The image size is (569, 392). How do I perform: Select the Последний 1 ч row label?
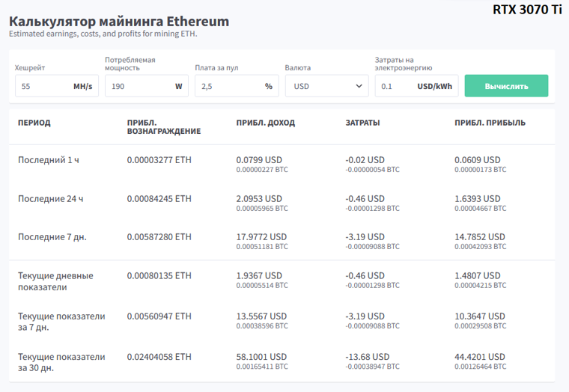click(48, 160)
